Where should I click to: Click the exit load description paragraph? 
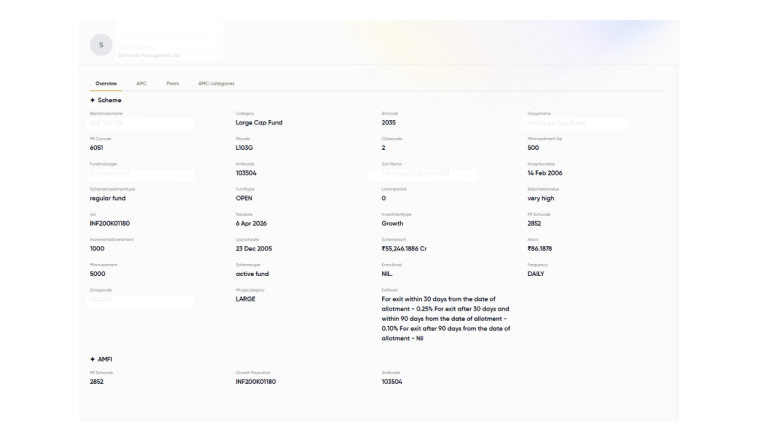click(x=446, y=318)
